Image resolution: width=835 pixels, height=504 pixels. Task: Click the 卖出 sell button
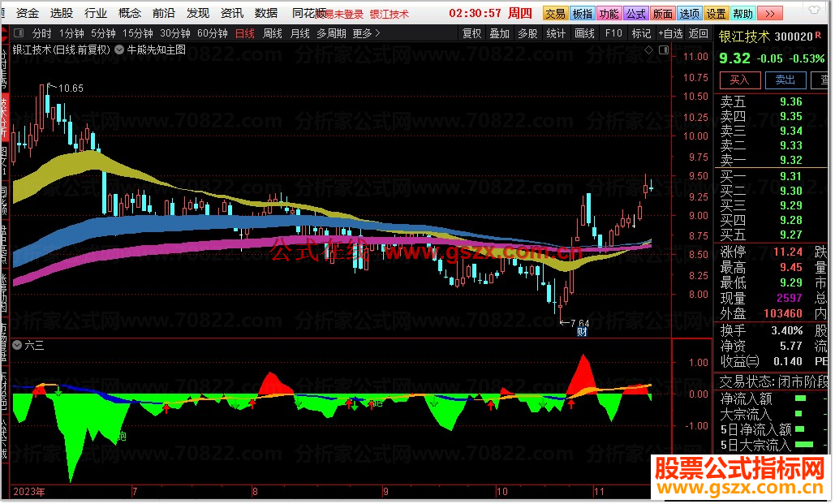pyautogui.click(x=785, y=80)
